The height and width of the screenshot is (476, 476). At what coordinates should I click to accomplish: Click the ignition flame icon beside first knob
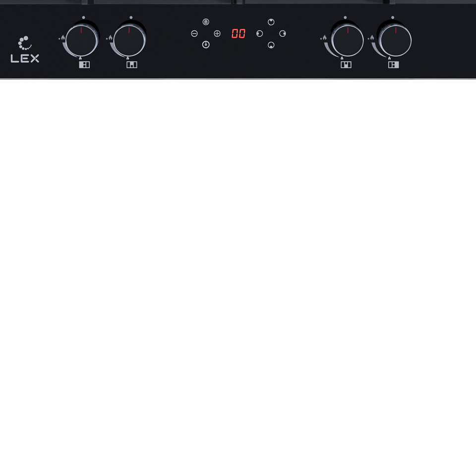(62, 38)
